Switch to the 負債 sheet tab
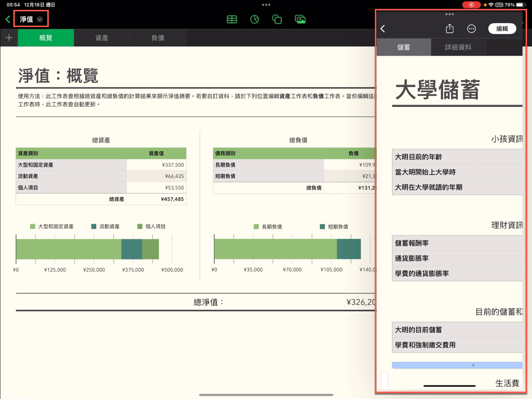Screen dimensions: 532x399 158,37
